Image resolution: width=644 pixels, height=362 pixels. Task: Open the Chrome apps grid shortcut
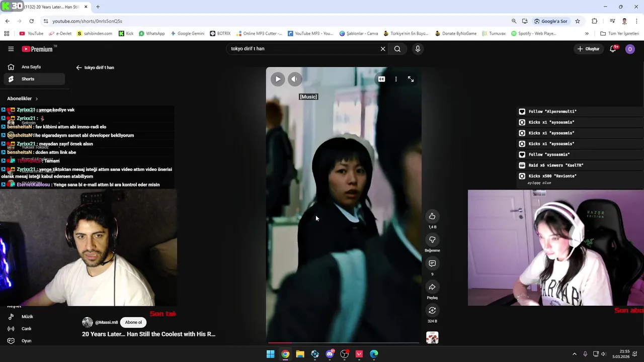[x=7, y=34]
